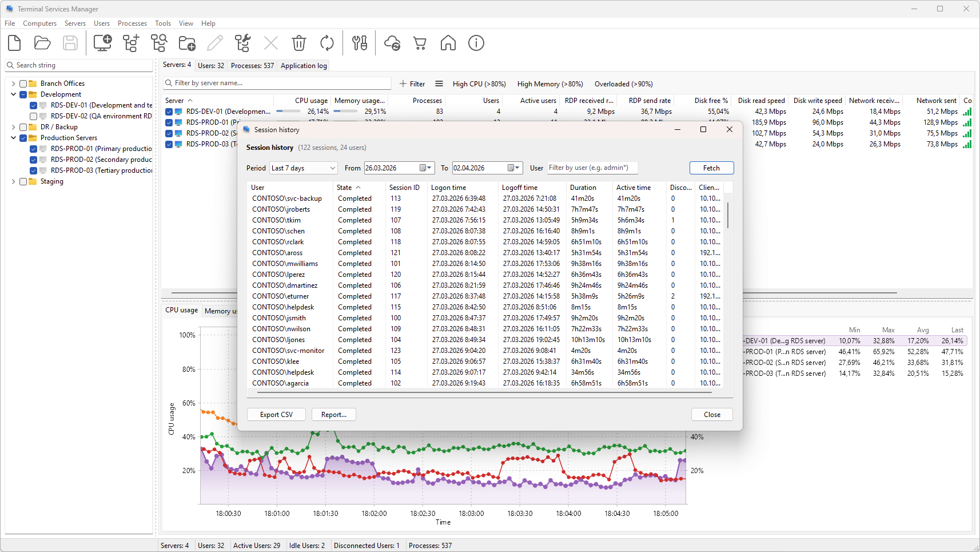Click the add computer monitor icon
980x552 pixels.
pos(102,43)
